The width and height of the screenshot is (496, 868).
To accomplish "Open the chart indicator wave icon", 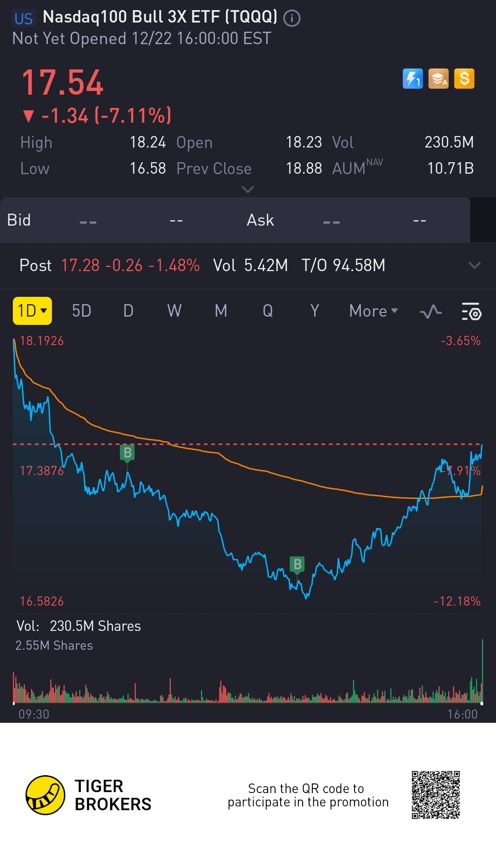I will pos(431,312).
